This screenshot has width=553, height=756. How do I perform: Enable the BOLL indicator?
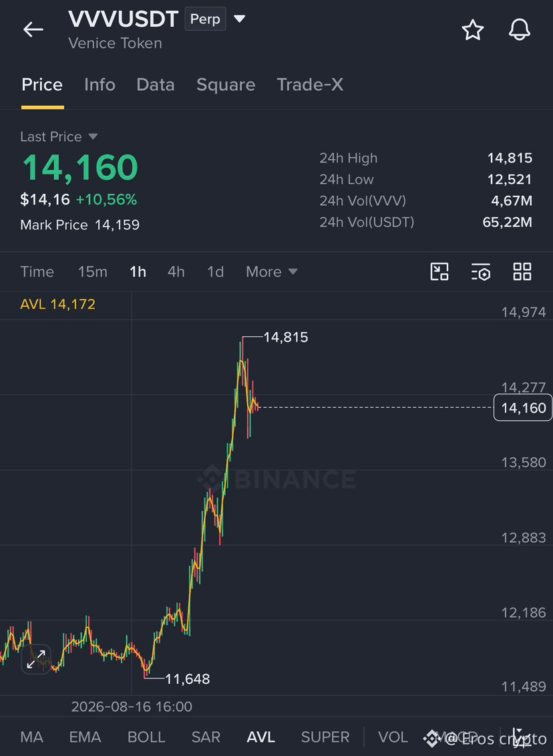point(146,737)
